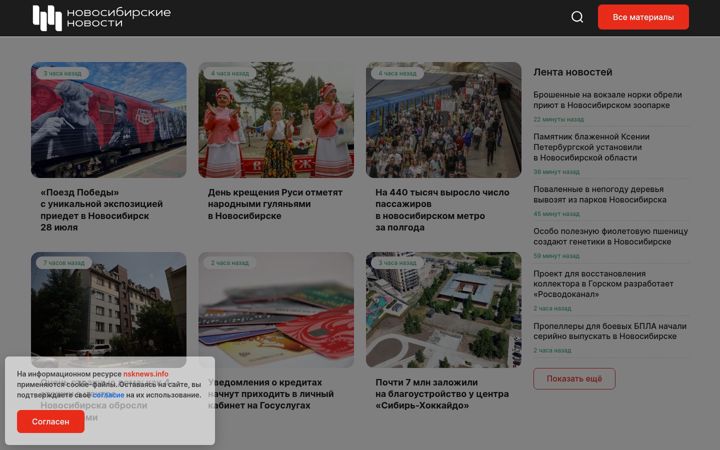Open the search magnifier icon
The height and width of the screenshot is (450, 720).
[x=577, y=17]
